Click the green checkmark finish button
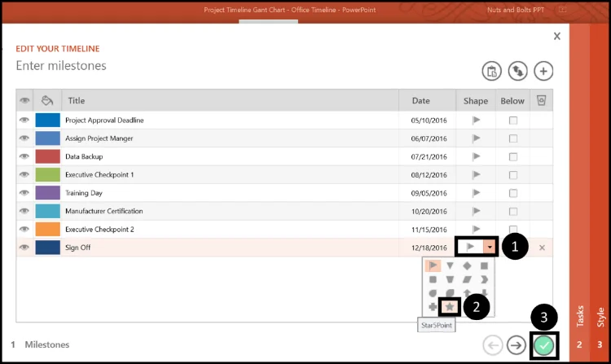Image resolution: width=611 pixels, height=364 pixels. point(543,345)
